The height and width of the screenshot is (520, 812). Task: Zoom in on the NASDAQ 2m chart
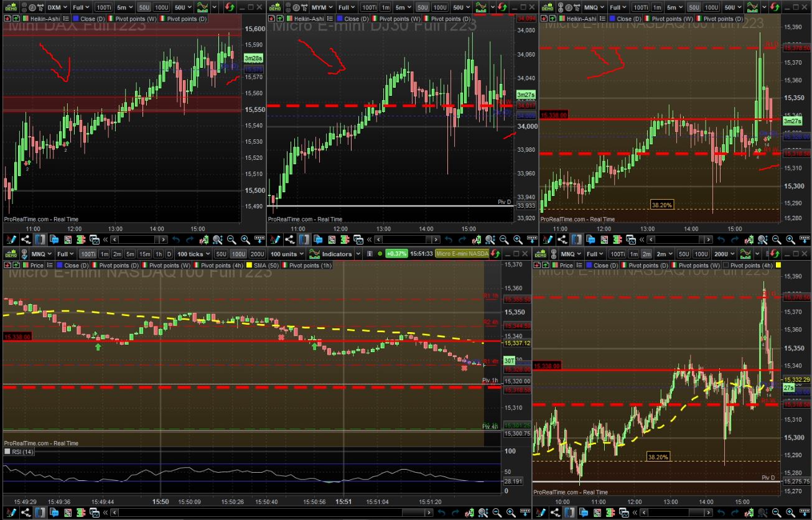[x=790, y=512]
